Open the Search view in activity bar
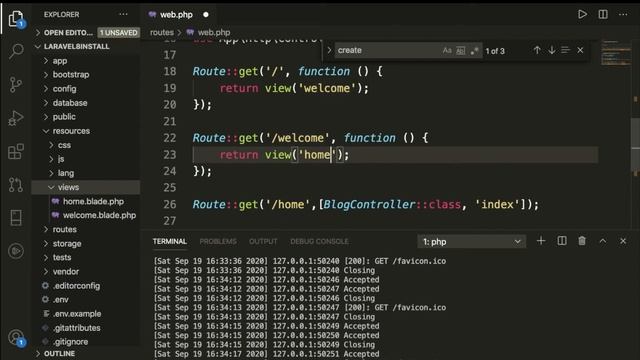The width and height of the screenshot is (640, 360). coord(16,51)
